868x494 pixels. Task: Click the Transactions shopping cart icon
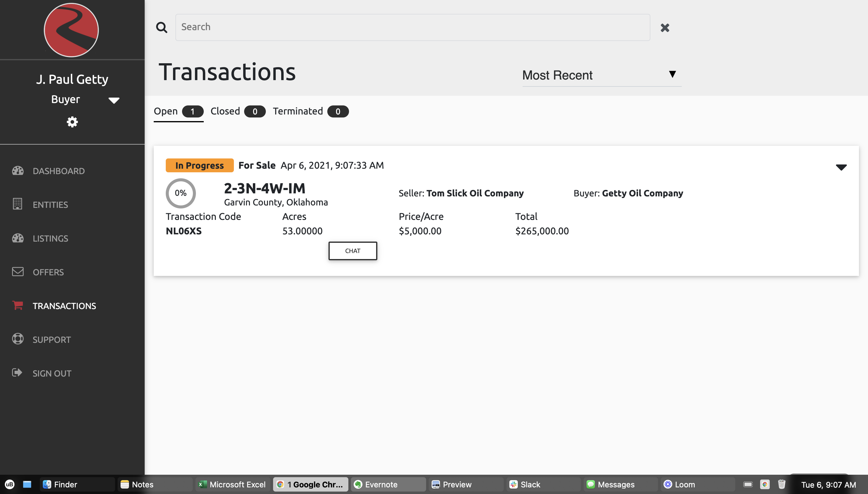[x=18, y=305]
